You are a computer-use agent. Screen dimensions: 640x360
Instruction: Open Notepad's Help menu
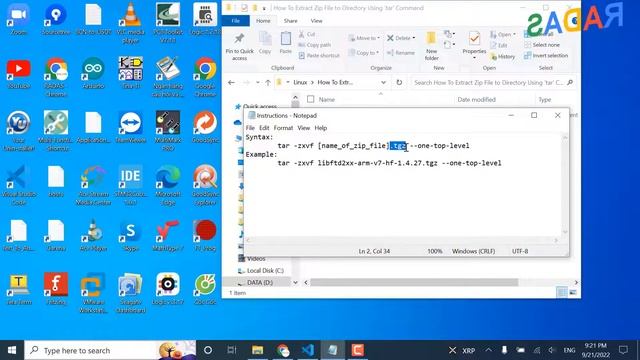coord(320,128)
